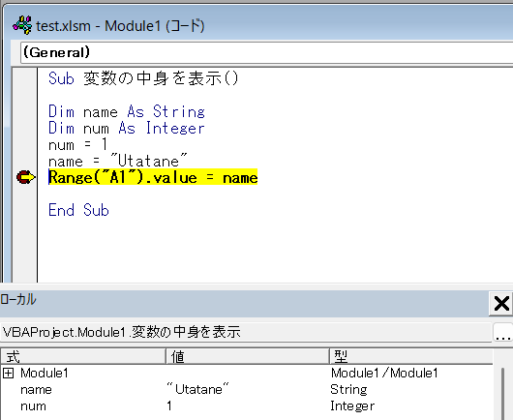
Task: Click the End Sub line
Action: pos(78,210)
